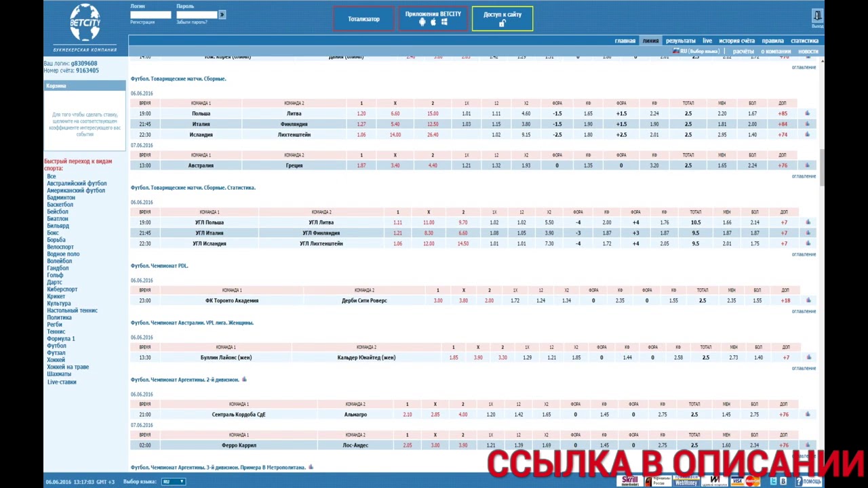Open stats icon for Централь Кордоба СдЕ row

807,414
